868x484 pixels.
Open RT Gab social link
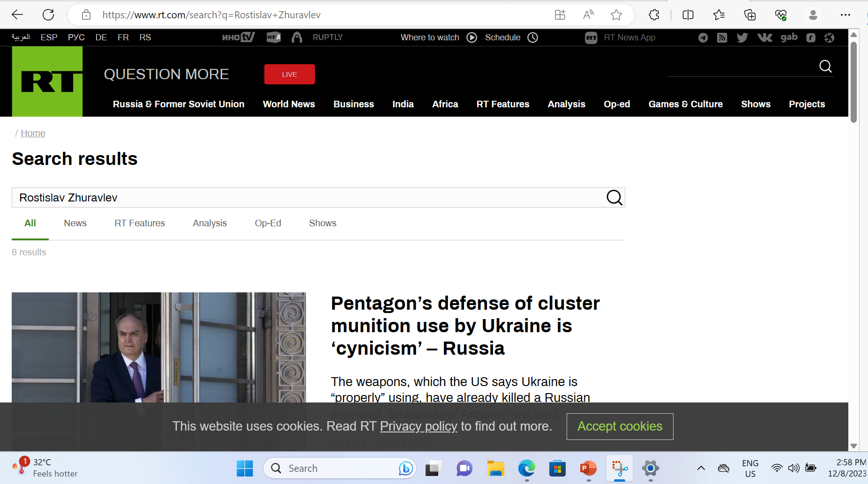point(789,37)
